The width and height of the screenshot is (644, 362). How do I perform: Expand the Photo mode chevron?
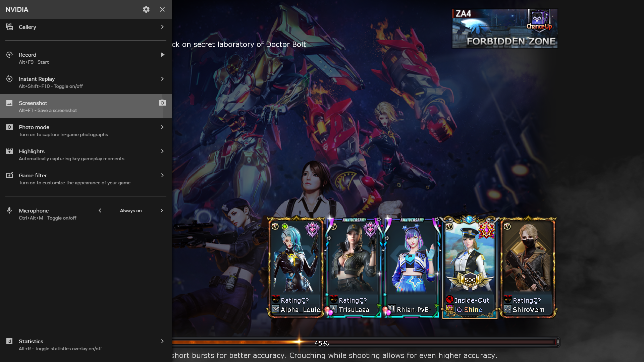click(x=162, y=127)
